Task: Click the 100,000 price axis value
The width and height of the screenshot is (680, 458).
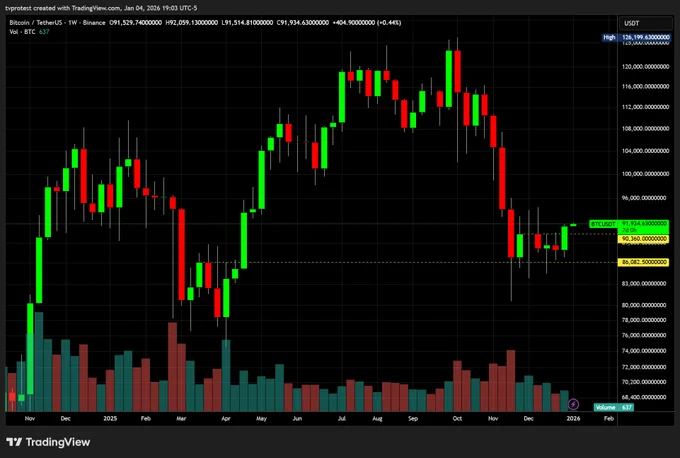Action: click(x=645, y=173)
